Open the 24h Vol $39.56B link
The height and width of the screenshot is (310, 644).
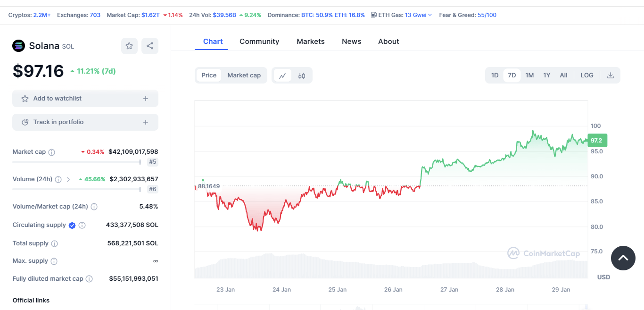tap(224, 15)
